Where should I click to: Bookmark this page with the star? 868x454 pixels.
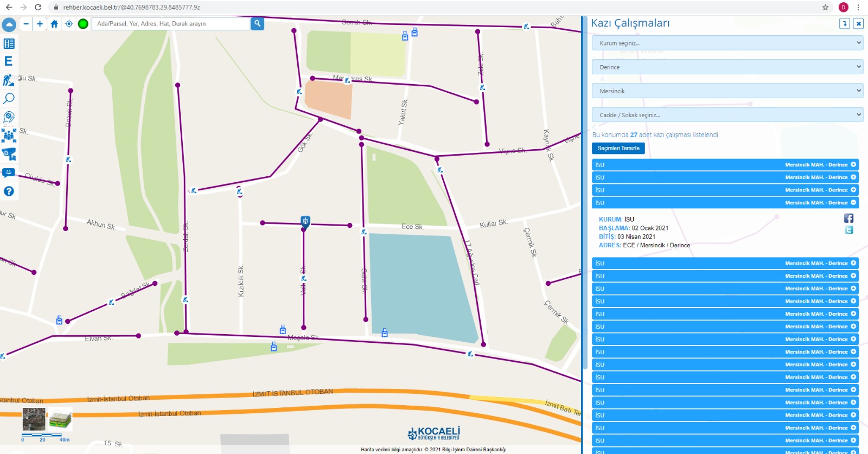(x=825, y=7)
